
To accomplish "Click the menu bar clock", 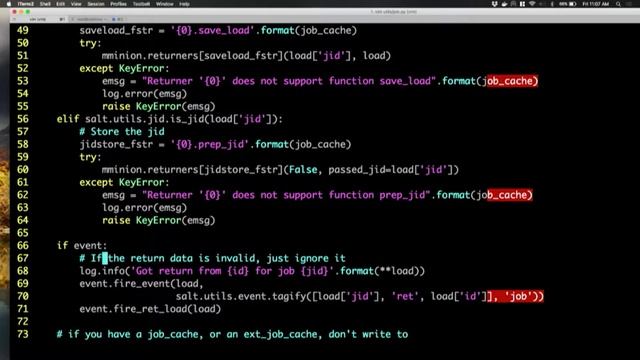I will point(596,4).
